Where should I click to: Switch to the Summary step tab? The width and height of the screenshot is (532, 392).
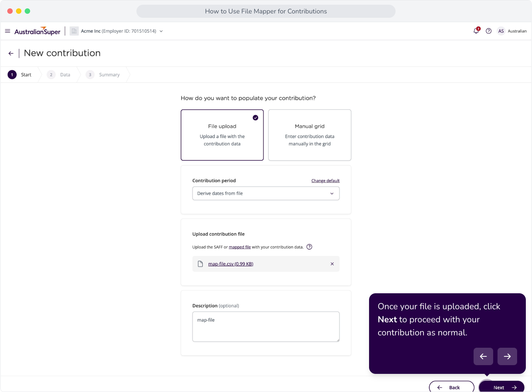pyautogui.click(x=103, y=75)
